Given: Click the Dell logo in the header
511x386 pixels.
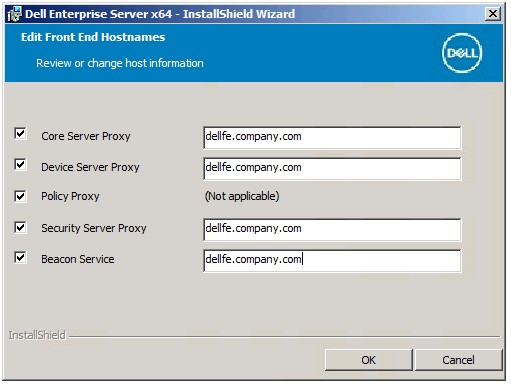Looking at the screenshot, I should click(462, 53).
